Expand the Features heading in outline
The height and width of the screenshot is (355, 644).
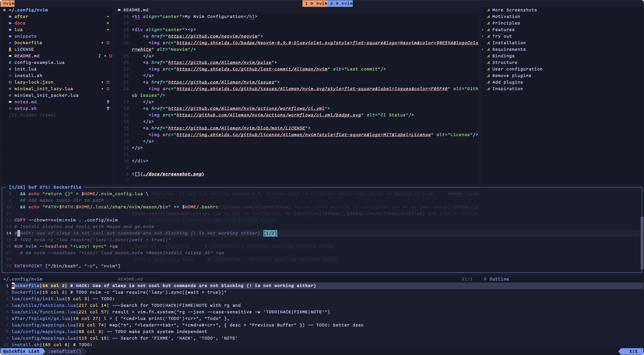pos(482,30)
